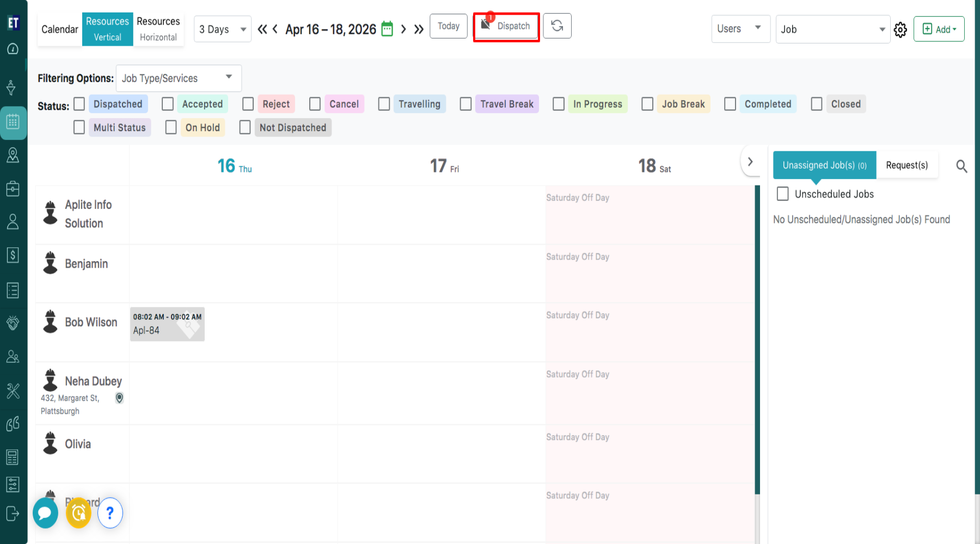Open the settings gear icon

click(x=901, y=30)
